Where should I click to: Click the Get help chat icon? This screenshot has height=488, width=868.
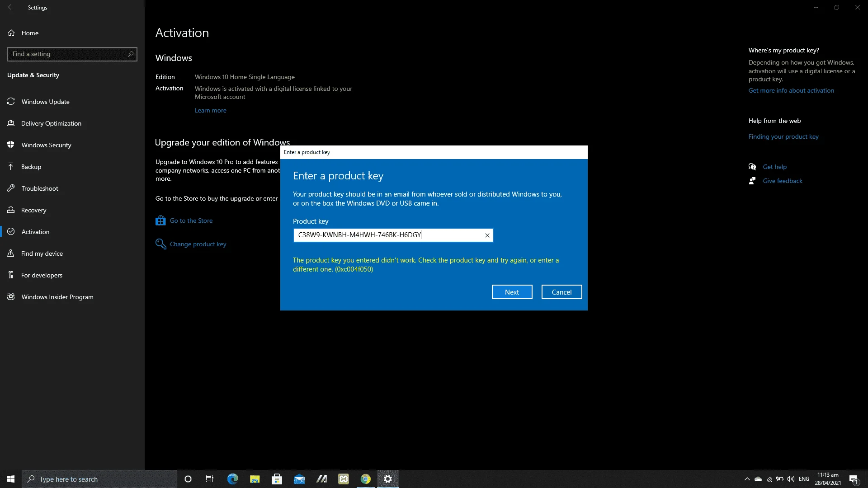(752, 167)
